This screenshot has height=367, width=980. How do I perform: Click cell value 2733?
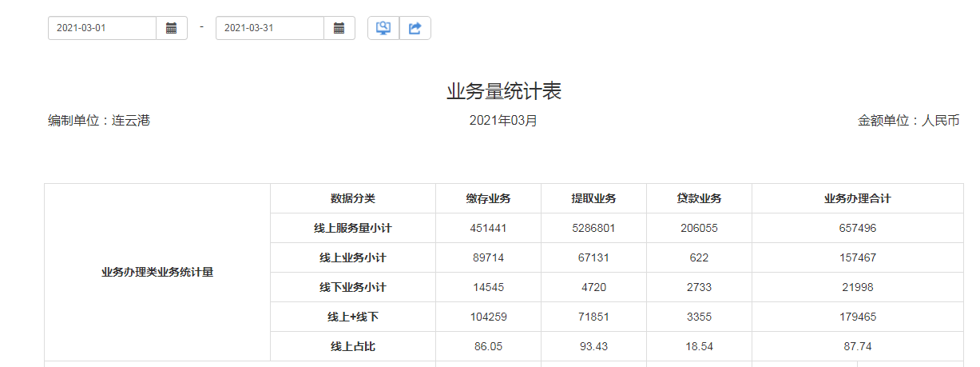[699, 287]
